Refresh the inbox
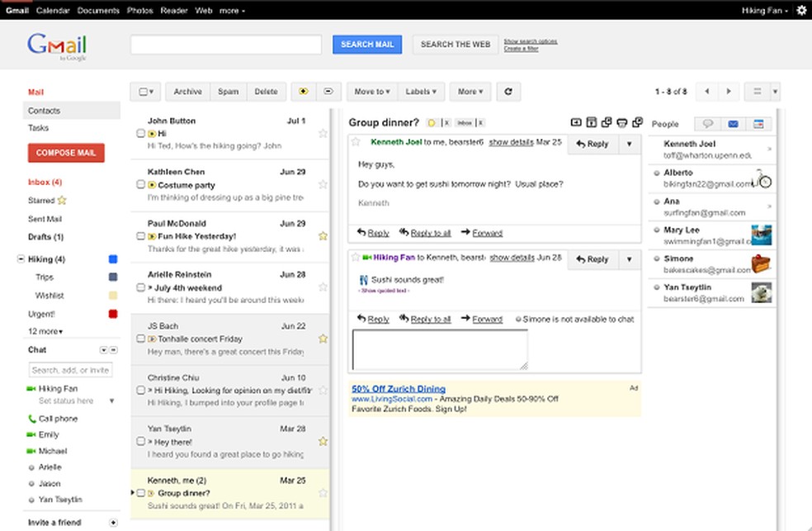The width and height of the screenshot is (812, 531). tap(508, 91)
